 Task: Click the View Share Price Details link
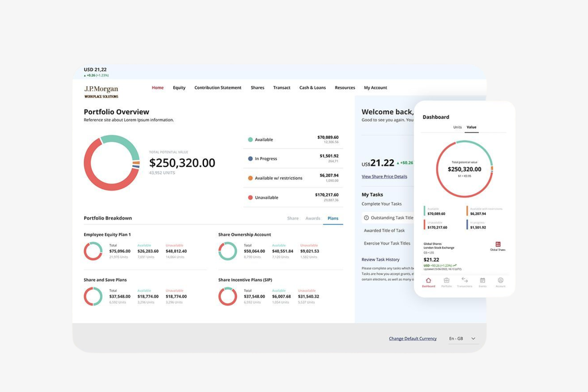[x=384, y=176]
